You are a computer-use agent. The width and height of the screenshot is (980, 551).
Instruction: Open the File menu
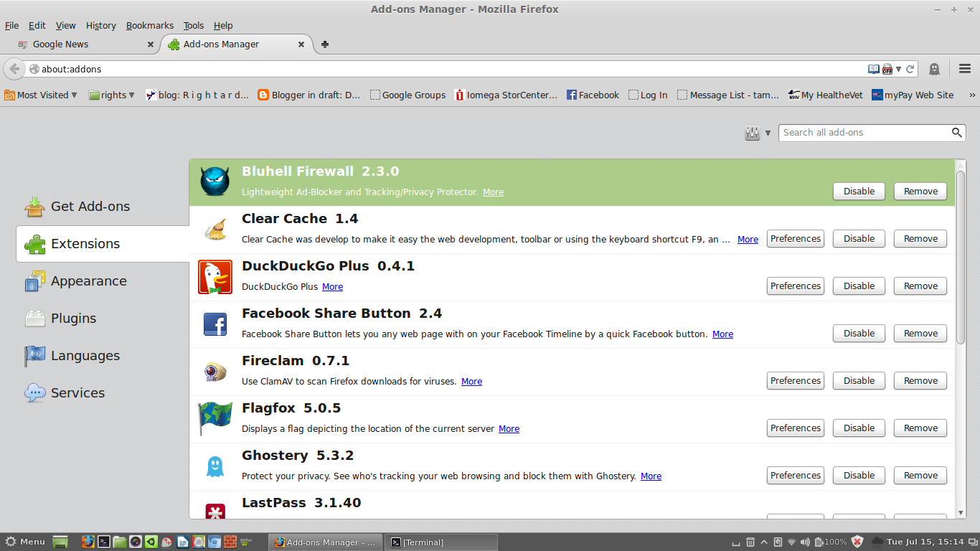(x=11, y=25)
